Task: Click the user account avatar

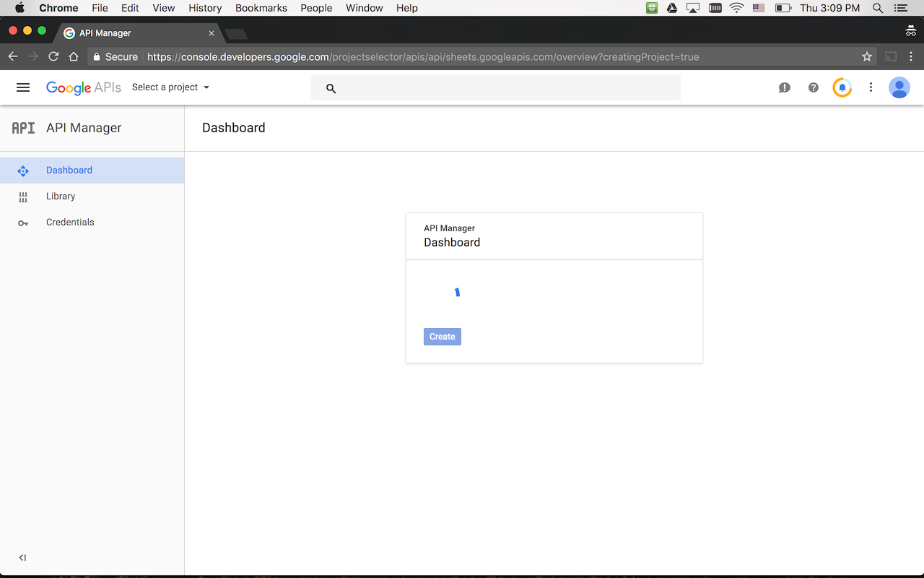Action: pyautogui.click(x=899, y=87)
